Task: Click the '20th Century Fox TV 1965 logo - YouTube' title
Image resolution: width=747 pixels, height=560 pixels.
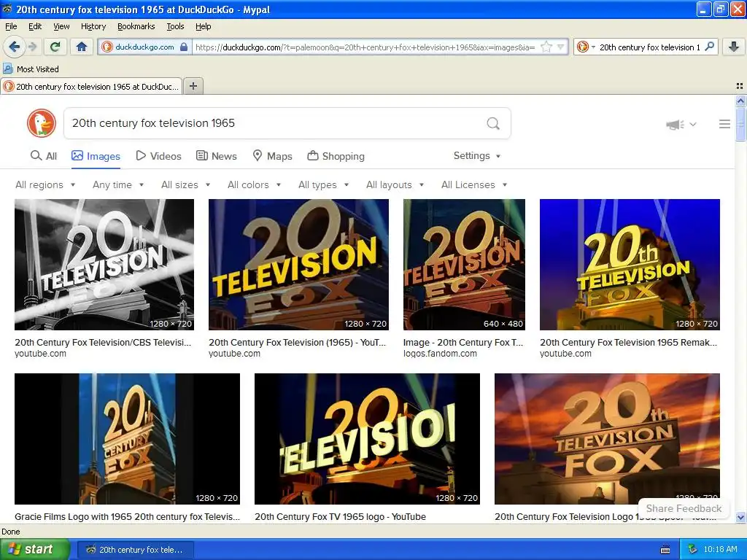Action: pyautogui.click(x=340, y=517)
